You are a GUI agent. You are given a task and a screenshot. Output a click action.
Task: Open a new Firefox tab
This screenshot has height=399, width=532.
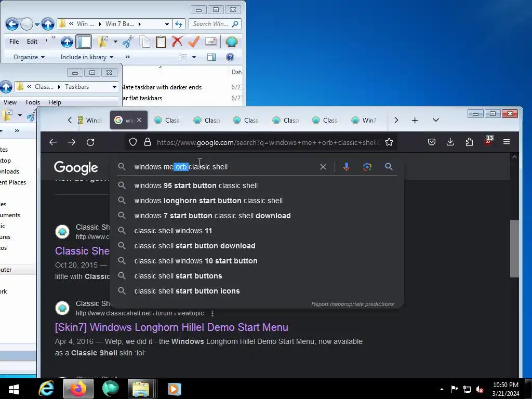[x=415, y=120]
